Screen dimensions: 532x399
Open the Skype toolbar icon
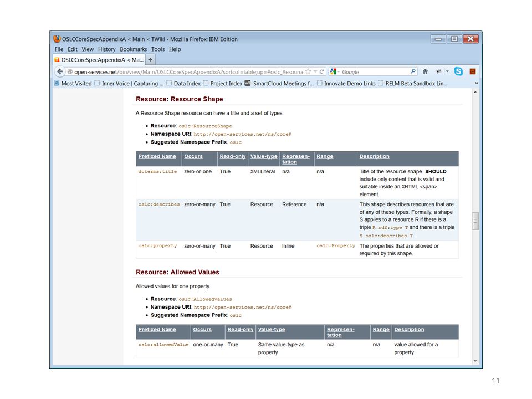(x=458, y=71)
